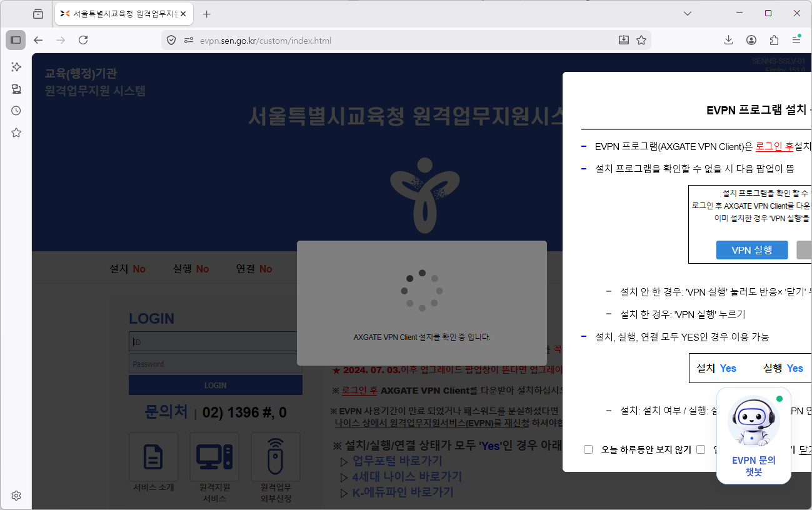The height and width of the screenshot is (510, 812).
Task: Reload the current page
Action: click(x=83, y=40)
